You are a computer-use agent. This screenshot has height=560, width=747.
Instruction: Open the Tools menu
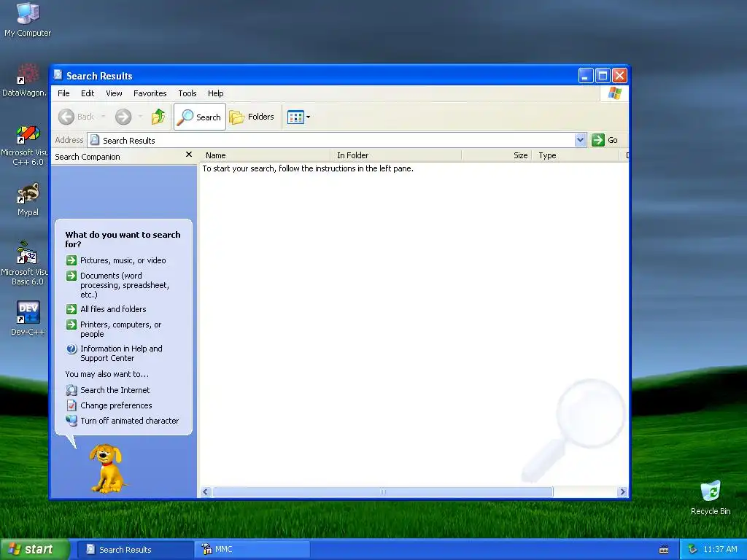[187, 93]
